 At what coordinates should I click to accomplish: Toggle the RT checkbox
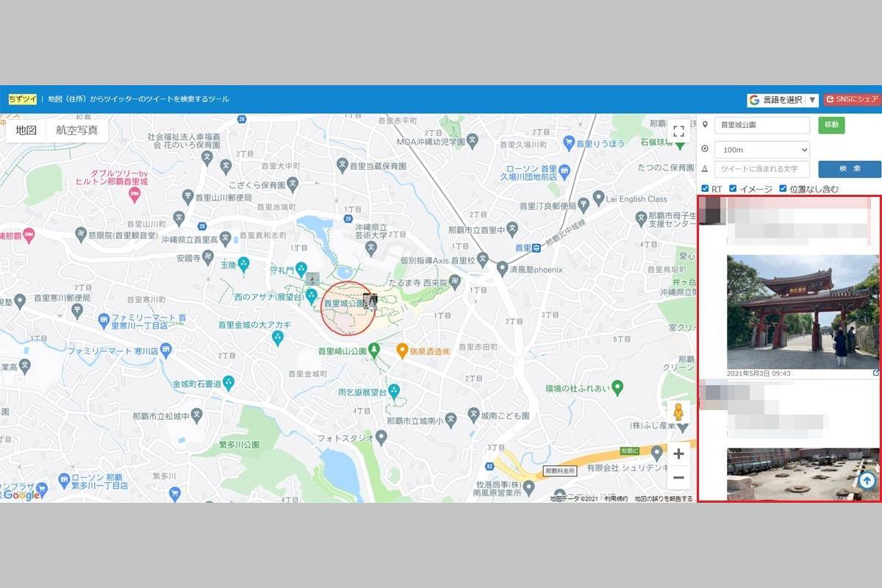point(705,189)
